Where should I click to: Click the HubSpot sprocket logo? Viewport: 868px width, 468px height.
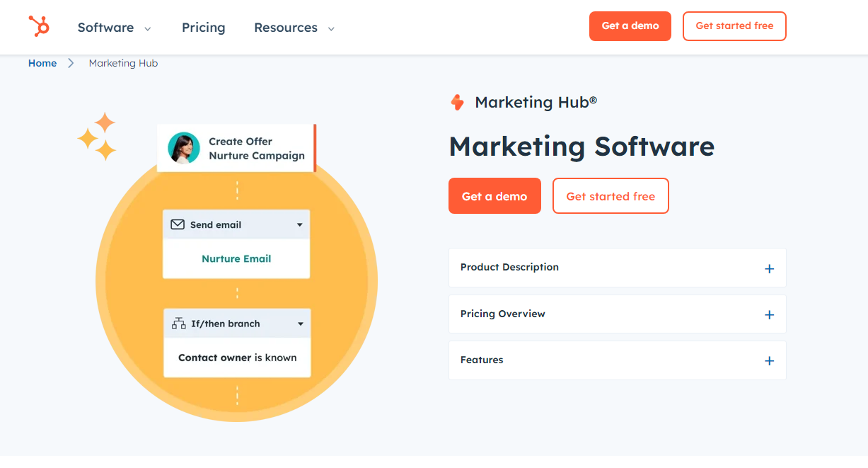(39, 26)
